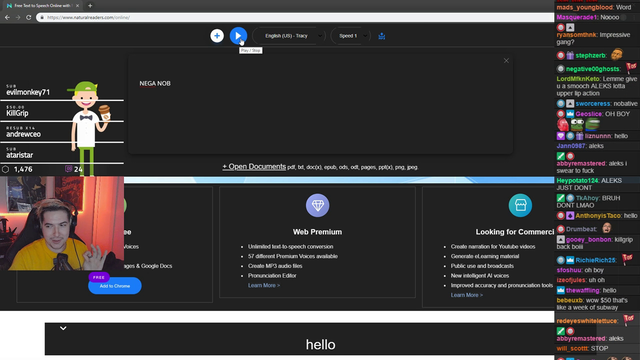Viewport: 640px width, 360px height.
Task: Click ataristar in the sub overlay
Action: 20,155
